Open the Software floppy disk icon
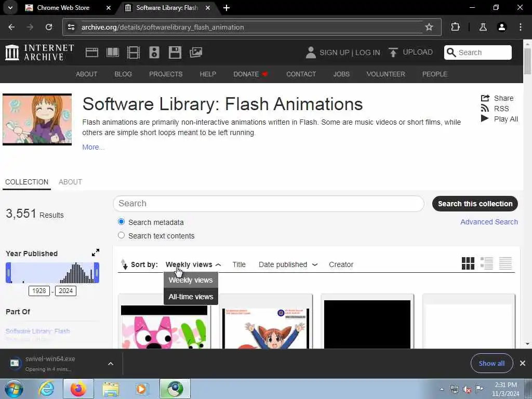 click(175, 52)
